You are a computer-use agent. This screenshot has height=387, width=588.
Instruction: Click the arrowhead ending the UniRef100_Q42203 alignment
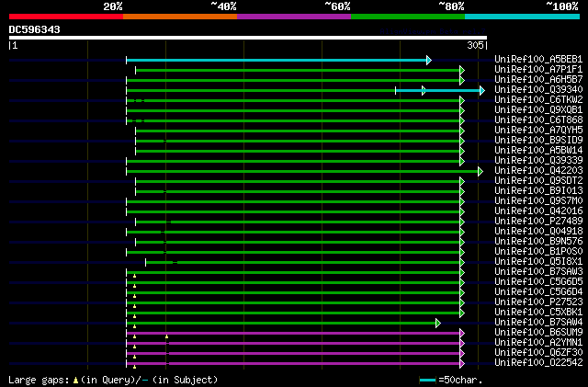[x=481, y=172]
